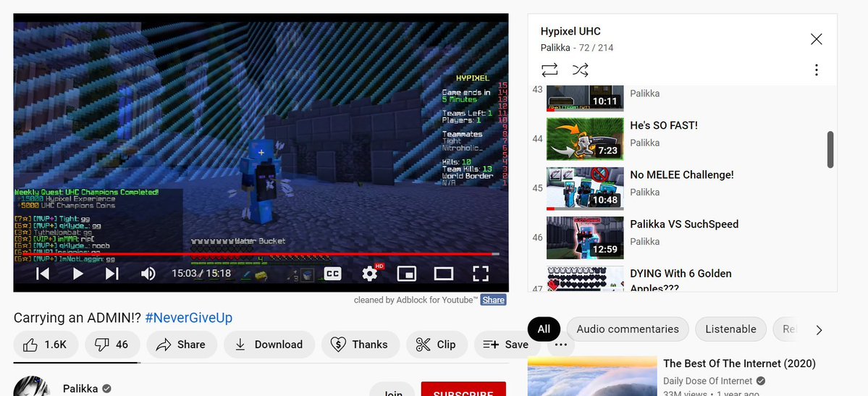Image resolution: width=868 pixels, height=396 pixels.
Task: Open the video settings gear
Action: click(369, 274)
